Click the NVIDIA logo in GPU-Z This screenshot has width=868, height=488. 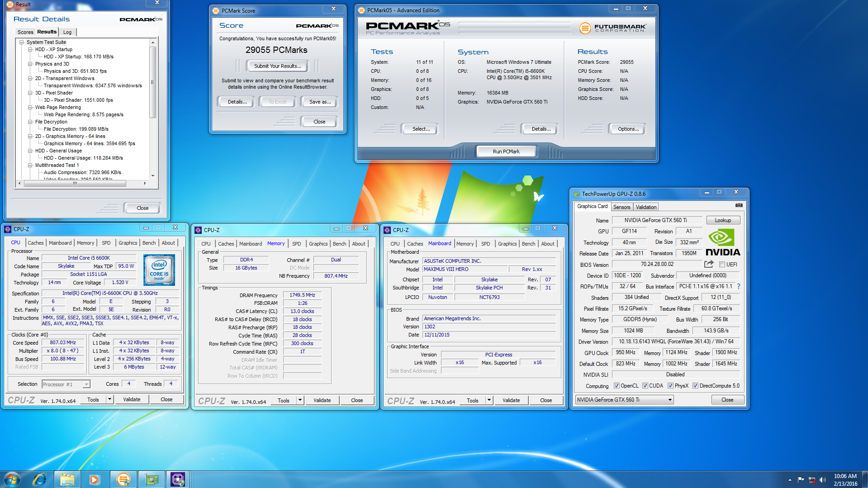(x=722, y=242)
